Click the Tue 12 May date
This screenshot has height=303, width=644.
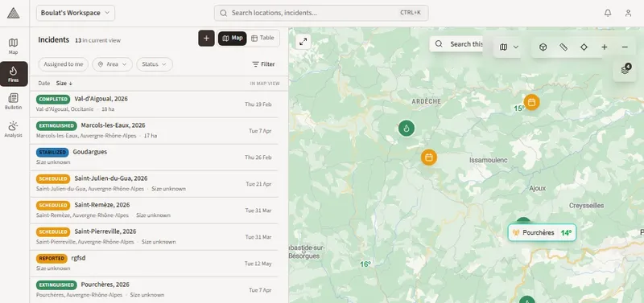click(x=258, y=264)
